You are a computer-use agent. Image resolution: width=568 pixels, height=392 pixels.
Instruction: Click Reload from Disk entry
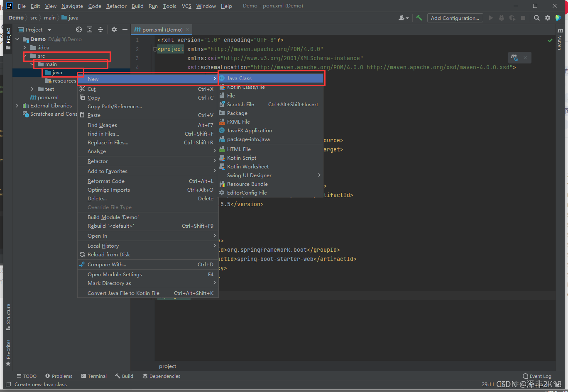(148, 255)
